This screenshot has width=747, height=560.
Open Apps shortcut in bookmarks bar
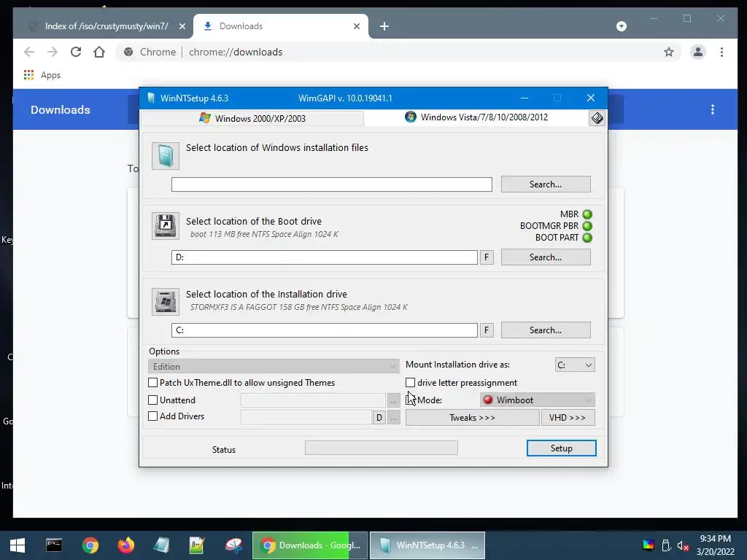[42, 75]
